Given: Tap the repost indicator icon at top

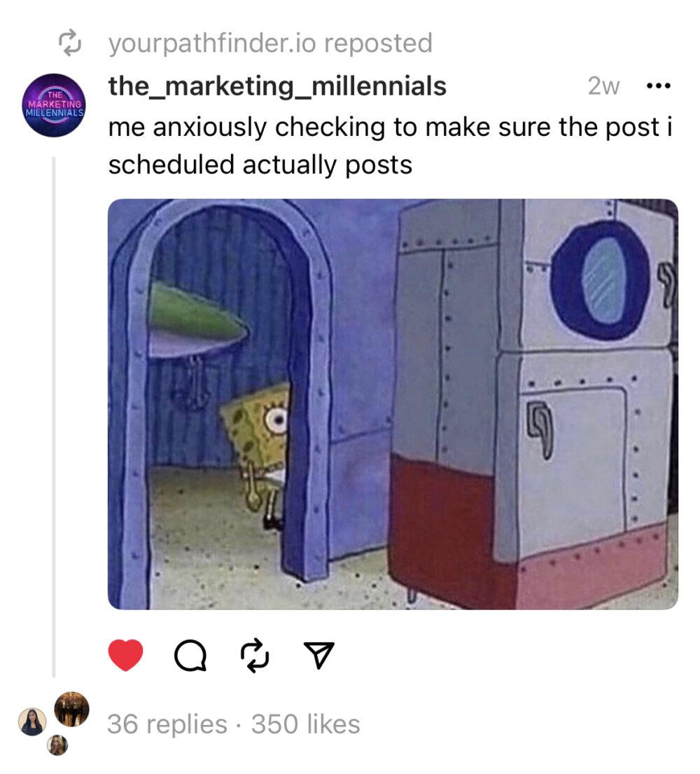Looking at the screenshot, I should click(69, 43).
